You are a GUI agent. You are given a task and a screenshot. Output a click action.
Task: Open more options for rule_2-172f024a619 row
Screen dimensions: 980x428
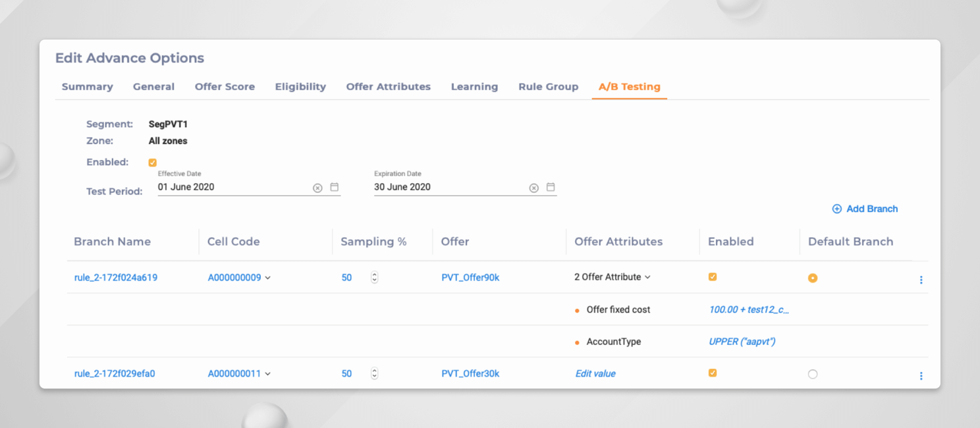coord(921,280)
